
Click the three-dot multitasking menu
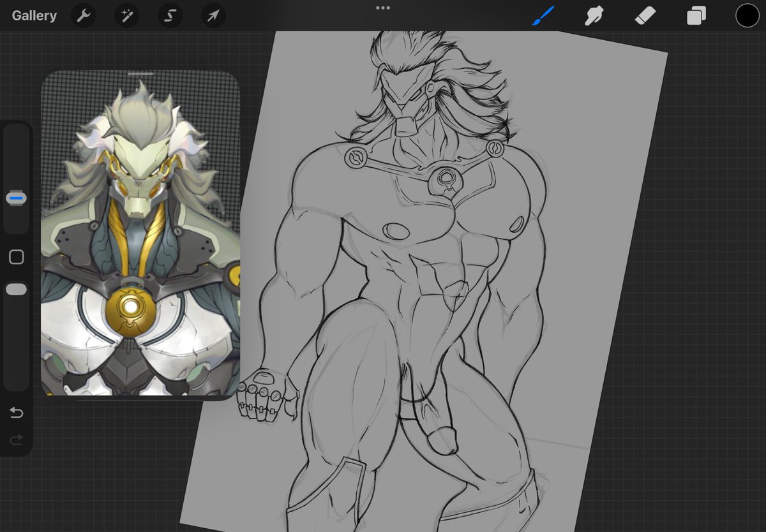383,8
